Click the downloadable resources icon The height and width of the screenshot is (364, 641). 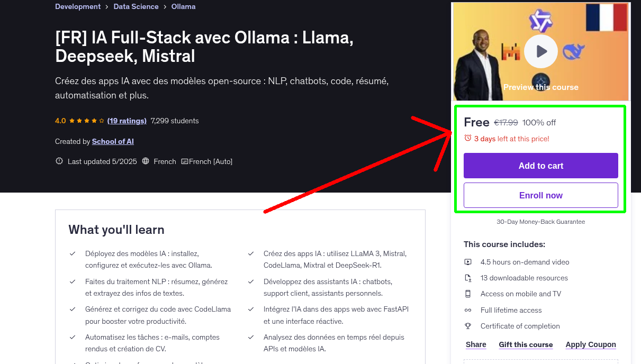[x=468, y=278]
